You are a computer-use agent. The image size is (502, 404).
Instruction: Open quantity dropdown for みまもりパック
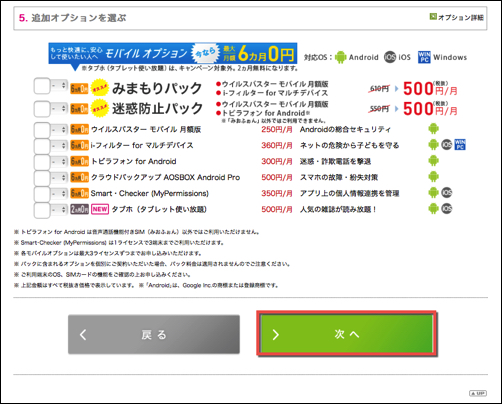tap(59, 86)
